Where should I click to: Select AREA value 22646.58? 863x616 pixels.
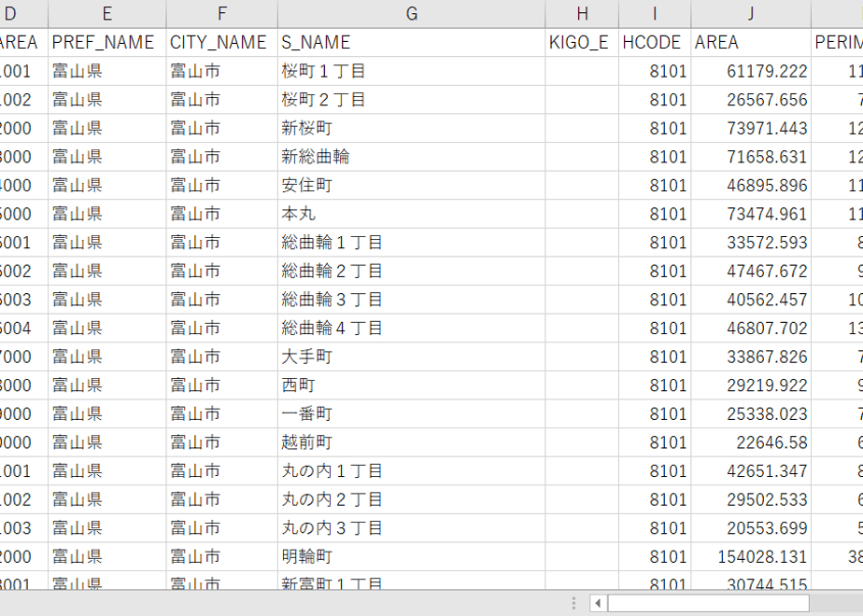751,442
